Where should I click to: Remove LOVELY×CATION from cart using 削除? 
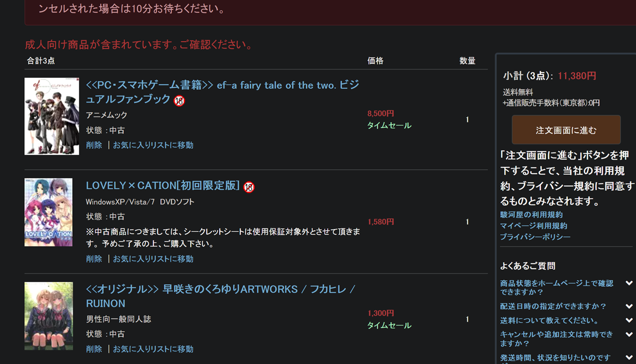click(94, 258)
